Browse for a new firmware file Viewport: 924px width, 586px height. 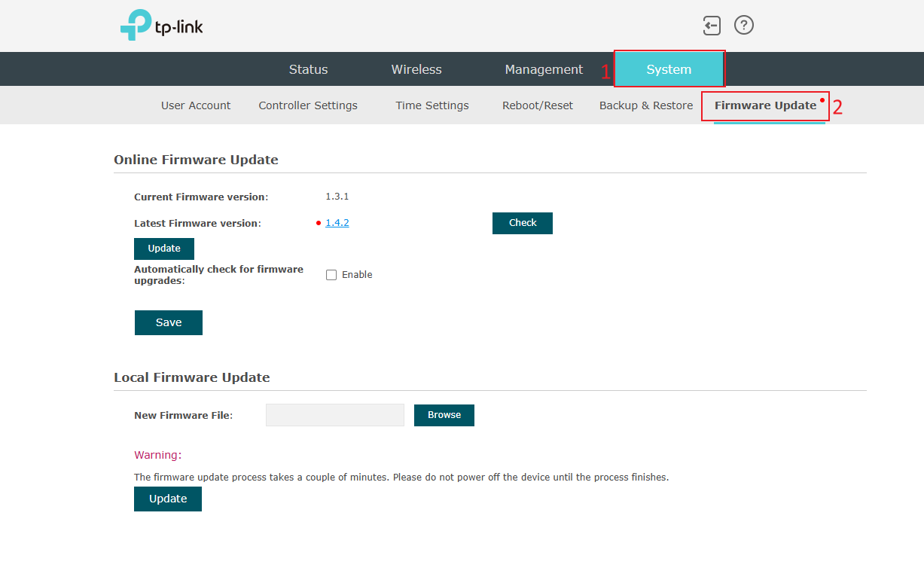(444, 415)
